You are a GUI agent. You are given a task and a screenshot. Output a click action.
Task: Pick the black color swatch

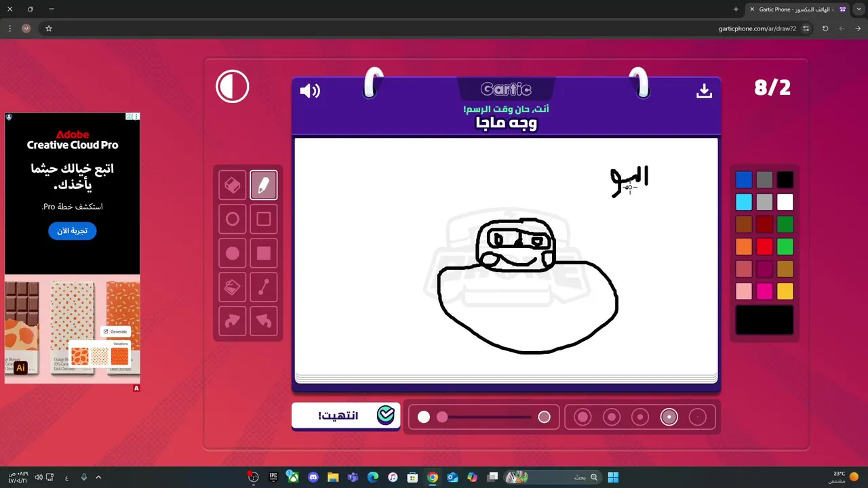coord(785,180)
